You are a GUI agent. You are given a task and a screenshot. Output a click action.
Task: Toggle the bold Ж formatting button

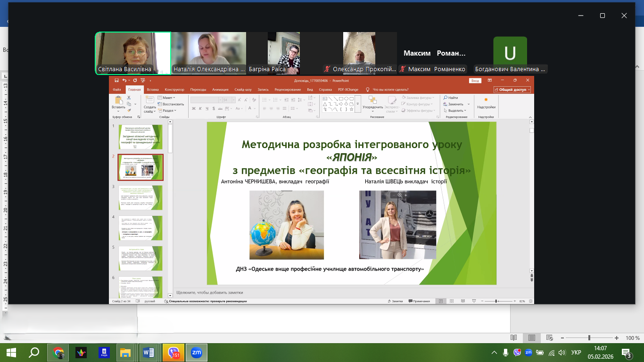[193, 109]
